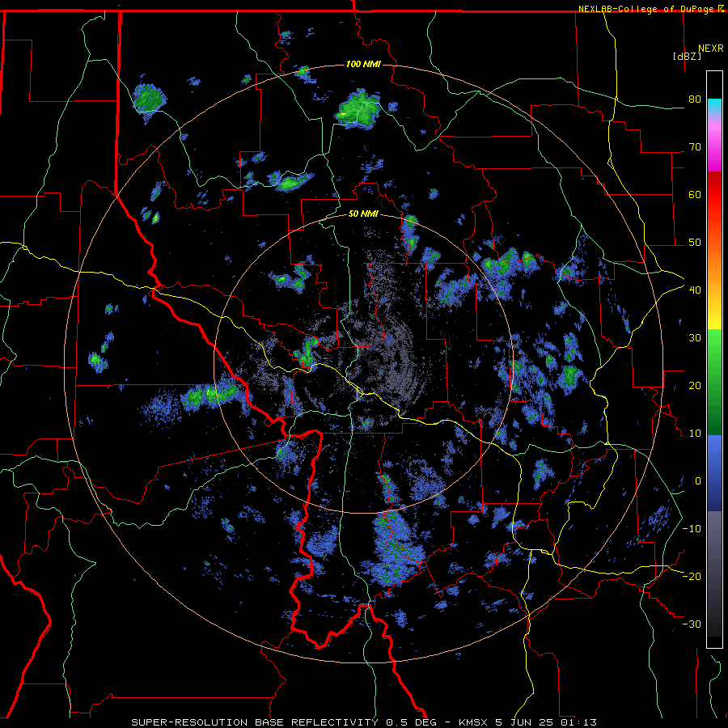Click the 5 JUN 25 01:13 timestamp
Viewport: 728px width, 728px height.
(546, 722)
